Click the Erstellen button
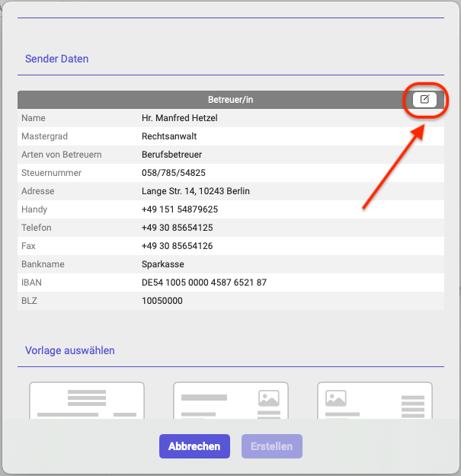The width and height of the screenshot is (461, 476). point(272,446)
